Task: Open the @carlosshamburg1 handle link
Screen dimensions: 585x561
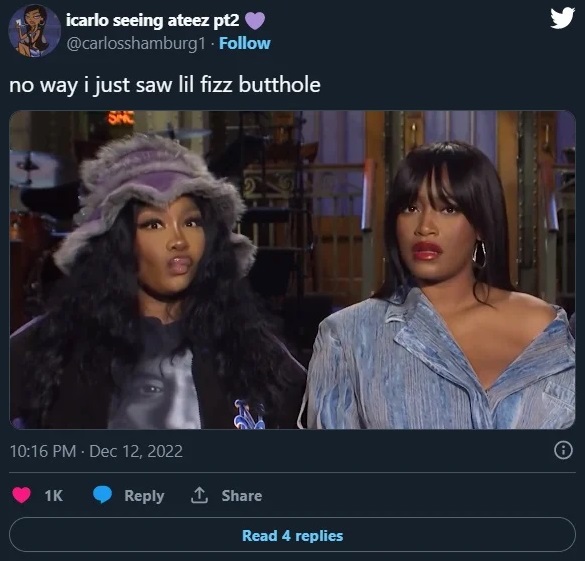Action: click(x=136, y=44)
